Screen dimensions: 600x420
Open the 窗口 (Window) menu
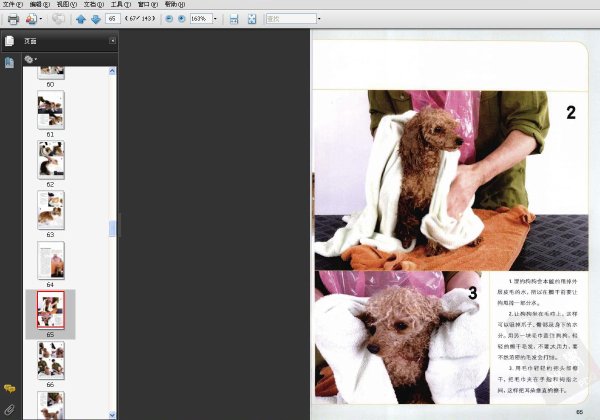click(148, 4)
